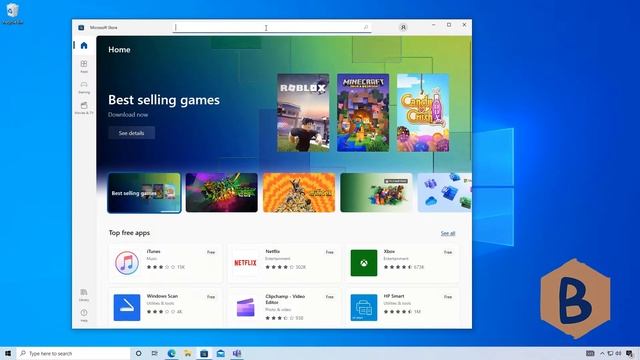
Task: Open the Home section in the sidebar
Action: [84, 45]
